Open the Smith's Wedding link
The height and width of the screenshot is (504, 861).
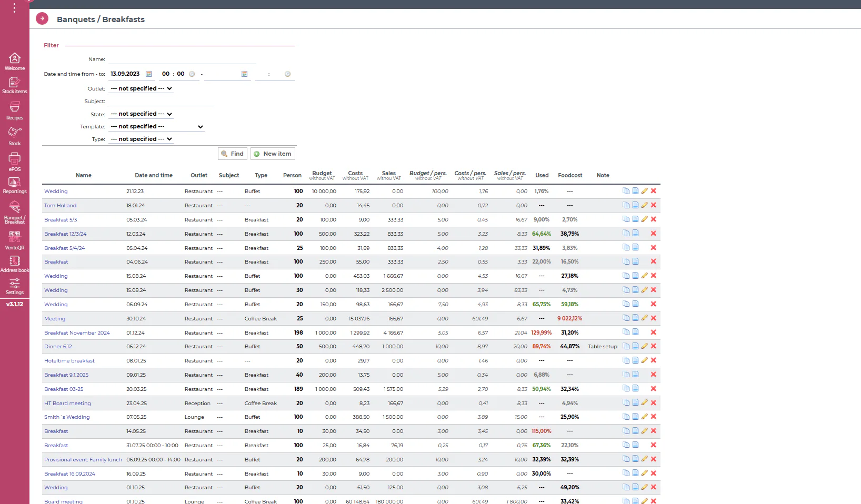tap(67, 417)
